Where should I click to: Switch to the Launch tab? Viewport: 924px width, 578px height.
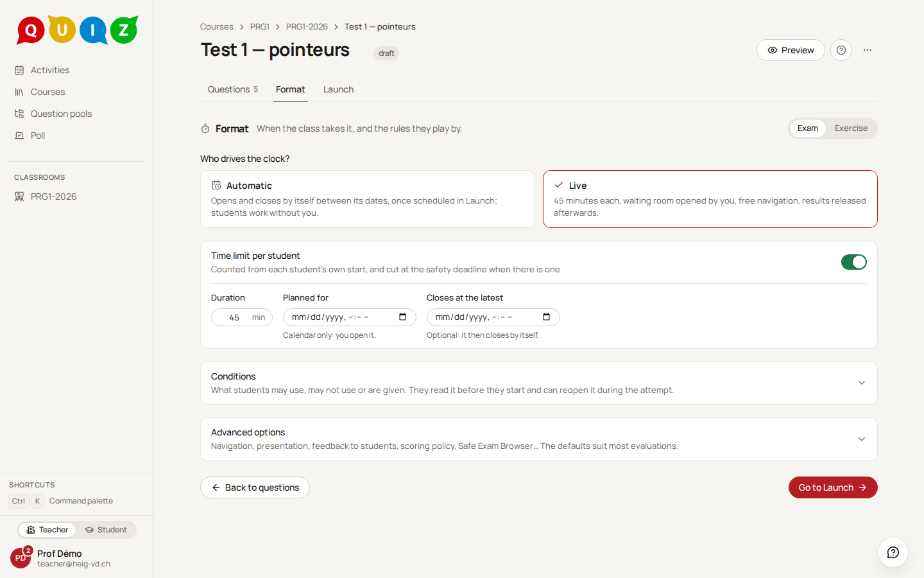point(338,90)
